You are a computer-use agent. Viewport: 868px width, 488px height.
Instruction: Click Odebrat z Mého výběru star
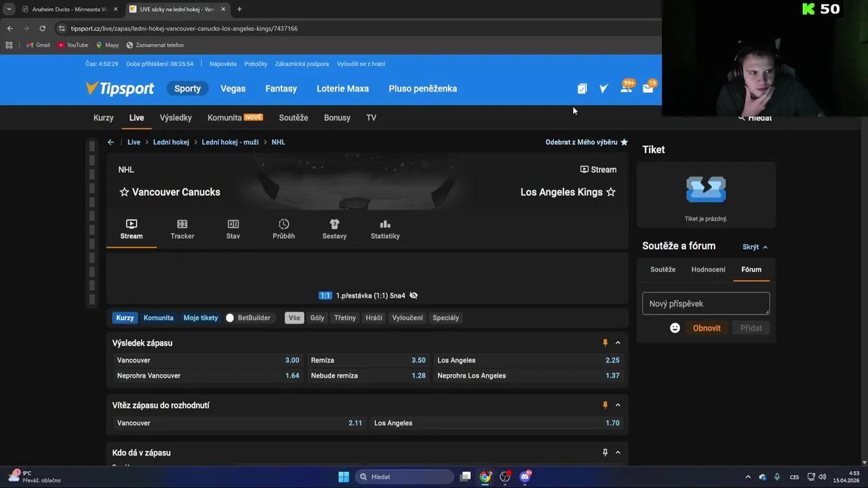624,142
